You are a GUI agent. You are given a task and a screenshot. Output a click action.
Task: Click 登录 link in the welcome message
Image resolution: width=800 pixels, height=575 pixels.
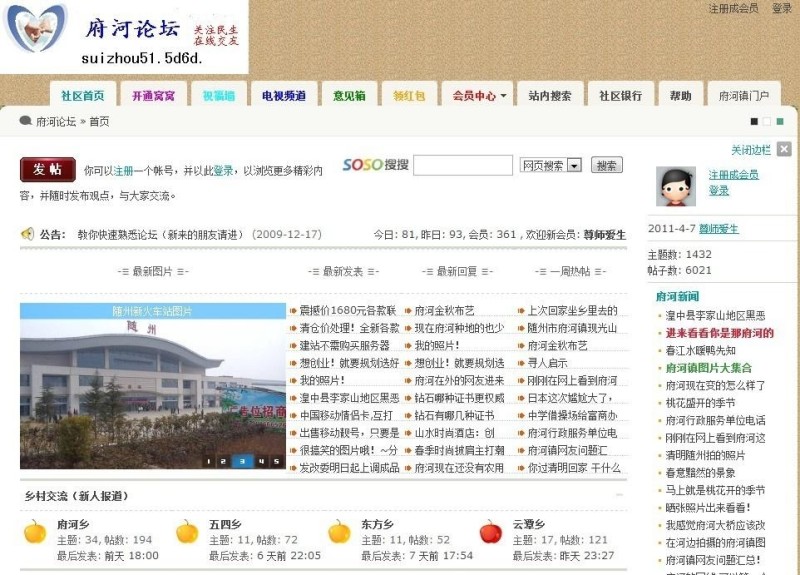pos(223,170)
